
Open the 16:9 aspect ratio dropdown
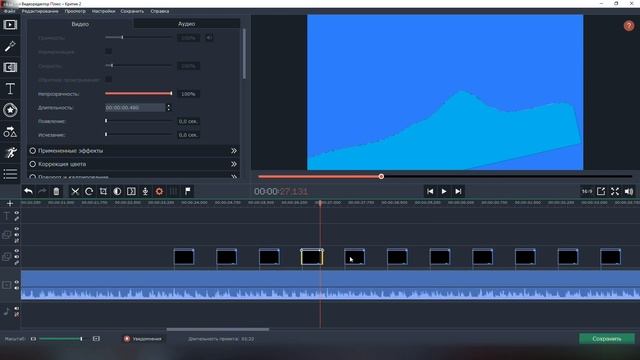coord(587,191)
